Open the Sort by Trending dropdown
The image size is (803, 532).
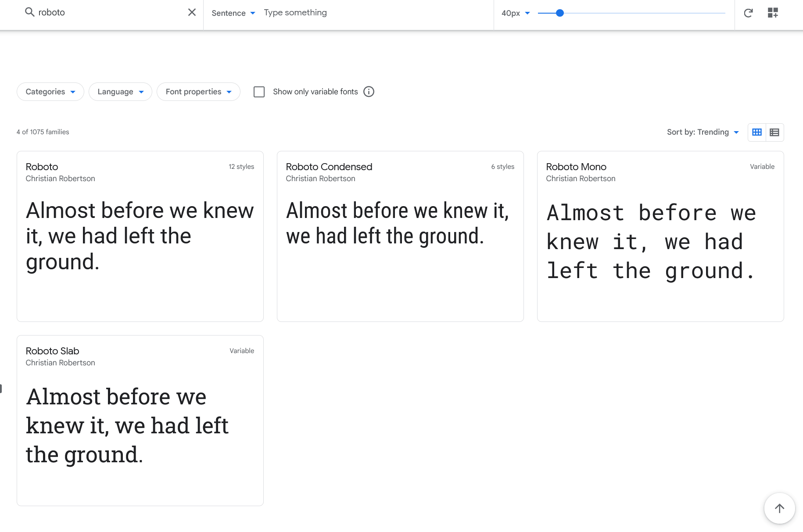pyautogui.click(x=703, y=132)
